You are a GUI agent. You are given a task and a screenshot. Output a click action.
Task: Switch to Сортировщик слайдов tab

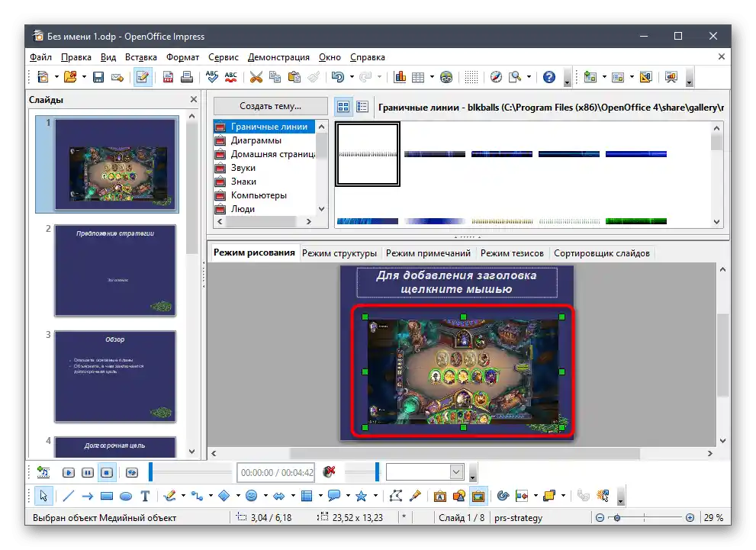point(601,253)
